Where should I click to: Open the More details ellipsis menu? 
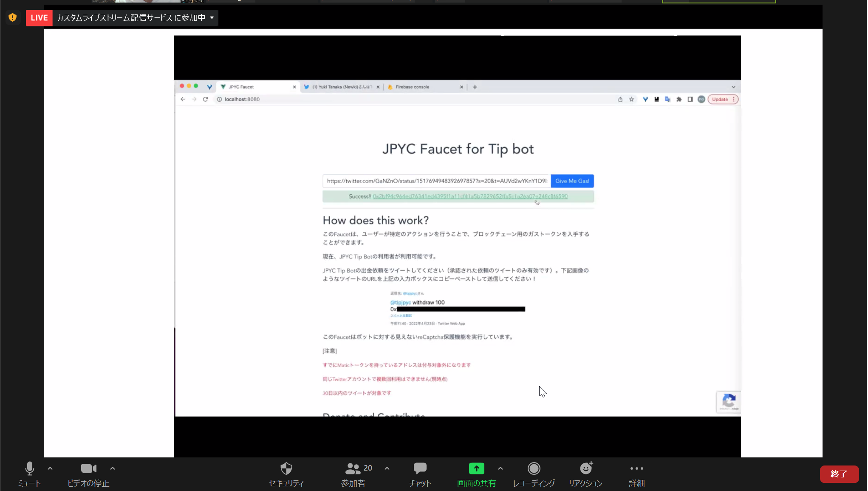(636, 468)
